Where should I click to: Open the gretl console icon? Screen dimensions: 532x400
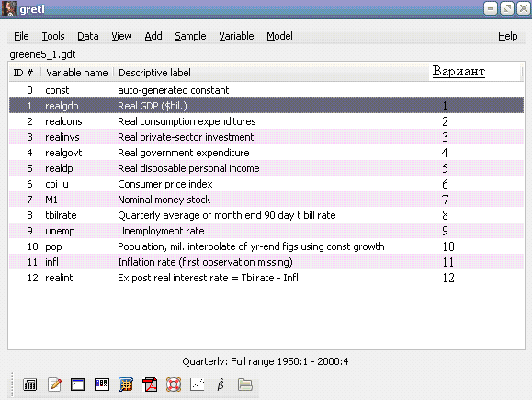(x=78, y=384)
